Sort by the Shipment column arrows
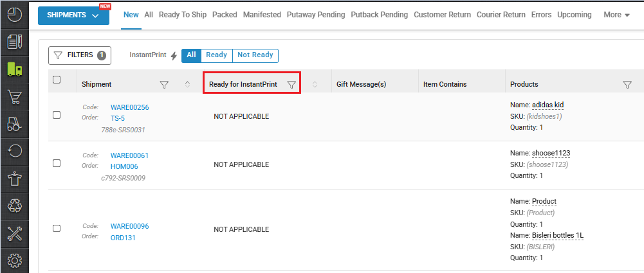This screenshot has height=273, width=644. pyautogui.click(x=187, y=84)
